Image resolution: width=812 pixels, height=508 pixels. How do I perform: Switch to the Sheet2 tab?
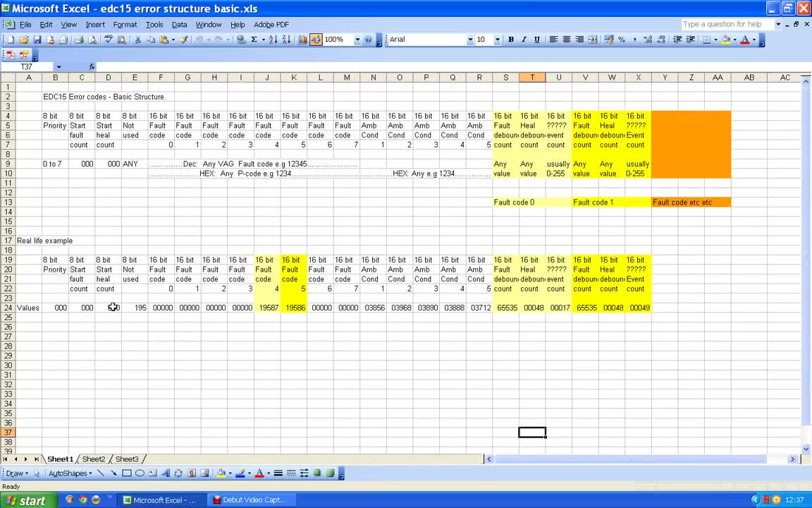(x=93, y=459)
